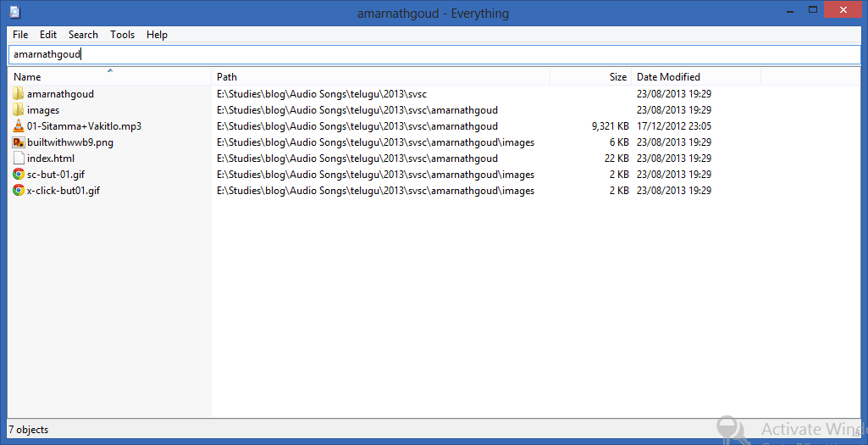
Task: Sort results by the Name column header
Action: click(110, 77)
